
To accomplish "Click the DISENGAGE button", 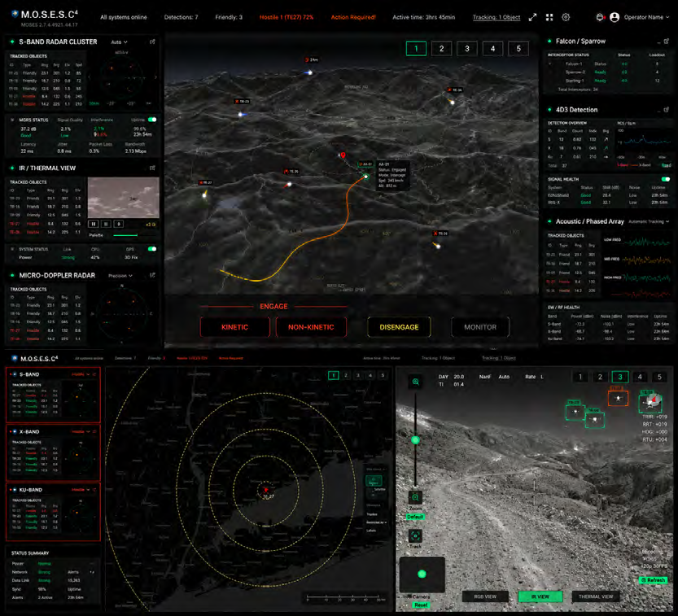I will (x=399, y=327).
